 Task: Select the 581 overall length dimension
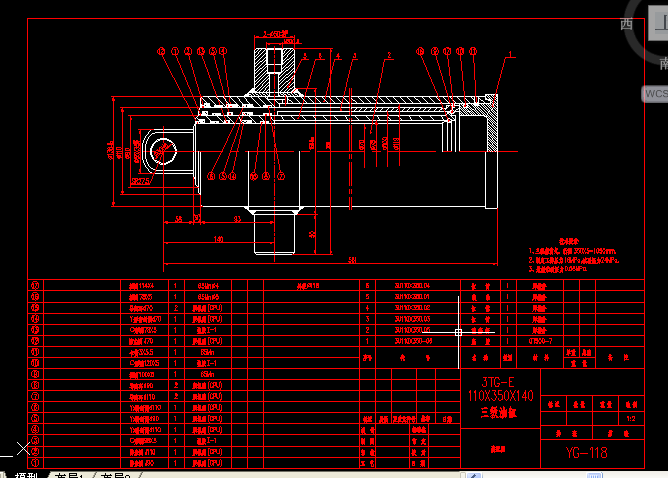click(352, 260)
